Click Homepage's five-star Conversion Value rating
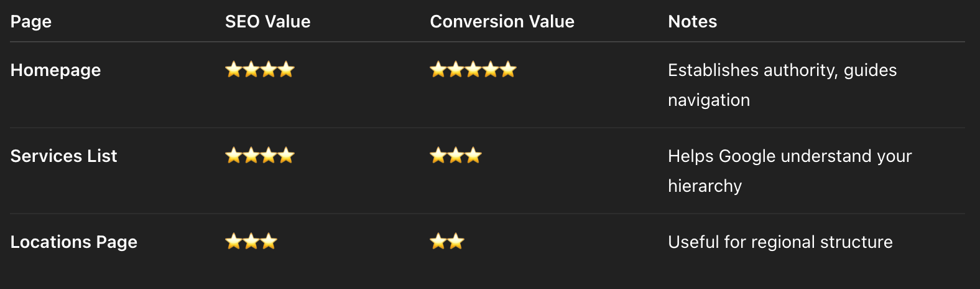980x289 pixels. (473, 70)
